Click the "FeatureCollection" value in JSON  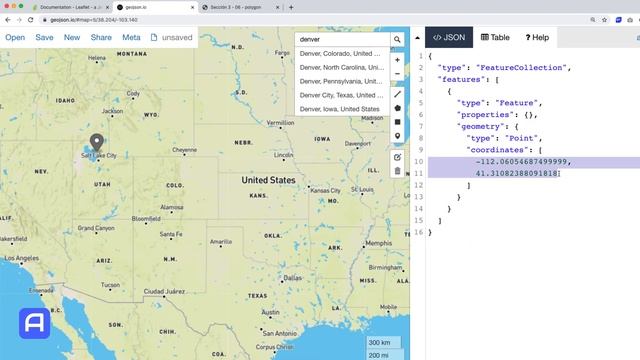click(x=521, y=68)
